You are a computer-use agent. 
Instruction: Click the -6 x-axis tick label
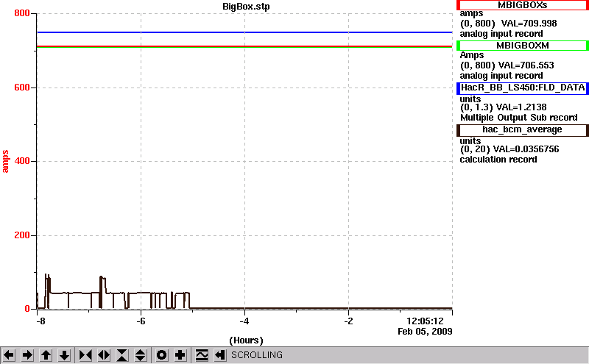(x=141, y=321)
